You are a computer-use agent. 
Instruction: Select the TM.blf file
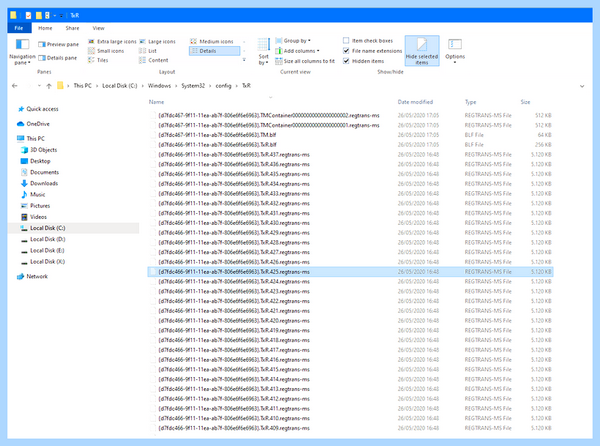click(350, 135)
